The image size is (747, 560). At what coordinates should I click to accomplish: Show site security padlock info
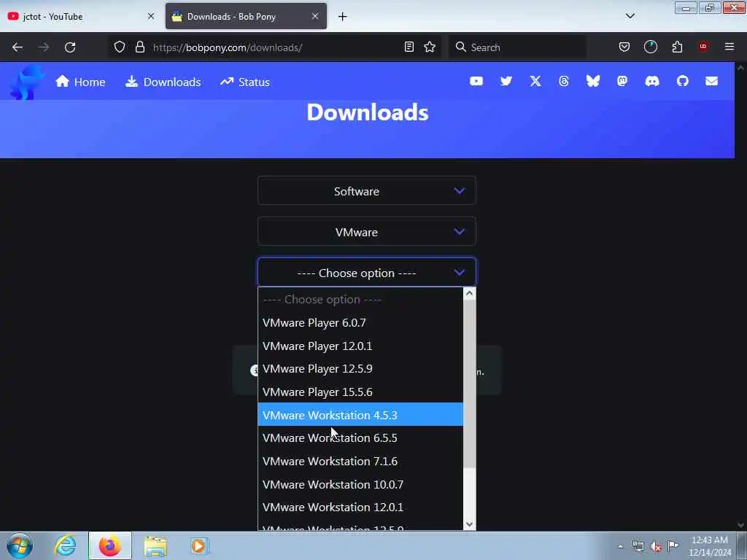139,47
